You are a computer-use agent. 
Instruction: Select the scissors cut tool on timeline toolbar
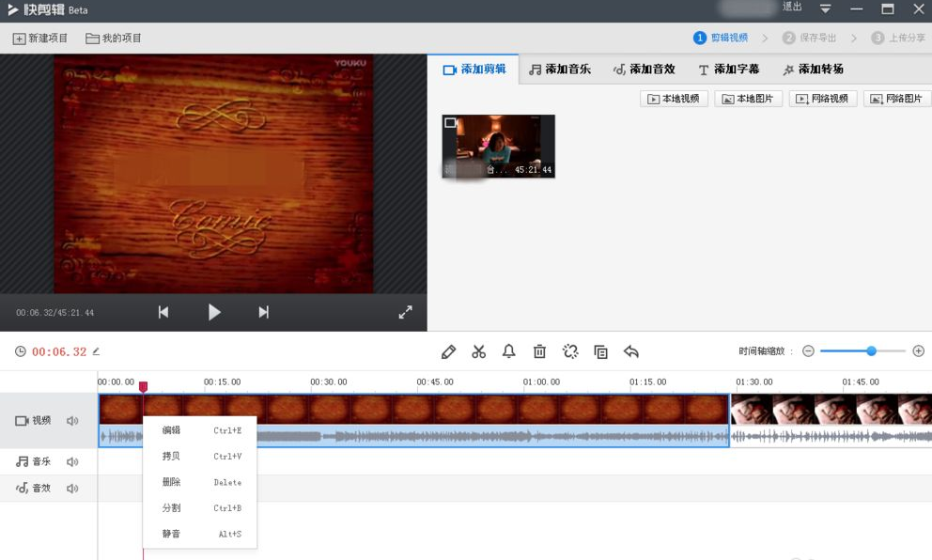tap(479, 350)
